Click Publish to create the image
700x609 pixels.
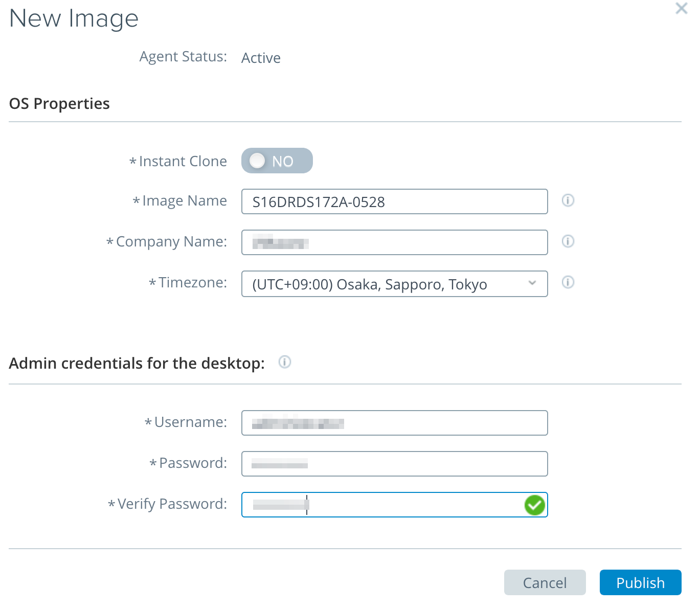point(640,582)
